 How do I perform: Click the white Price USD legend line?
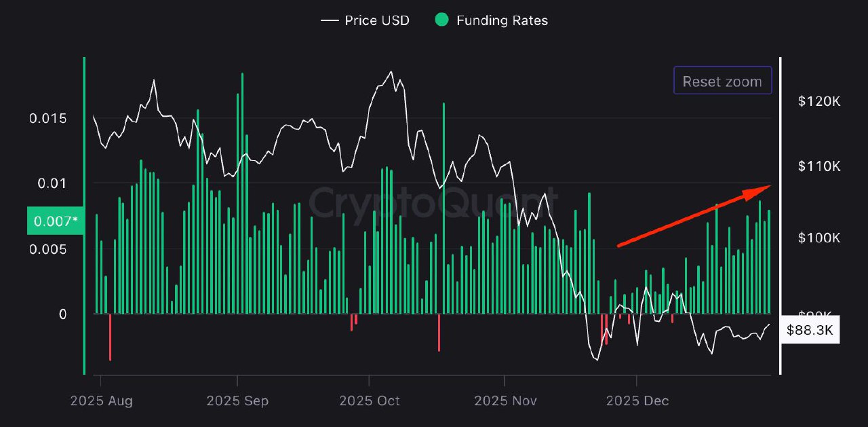330,20
